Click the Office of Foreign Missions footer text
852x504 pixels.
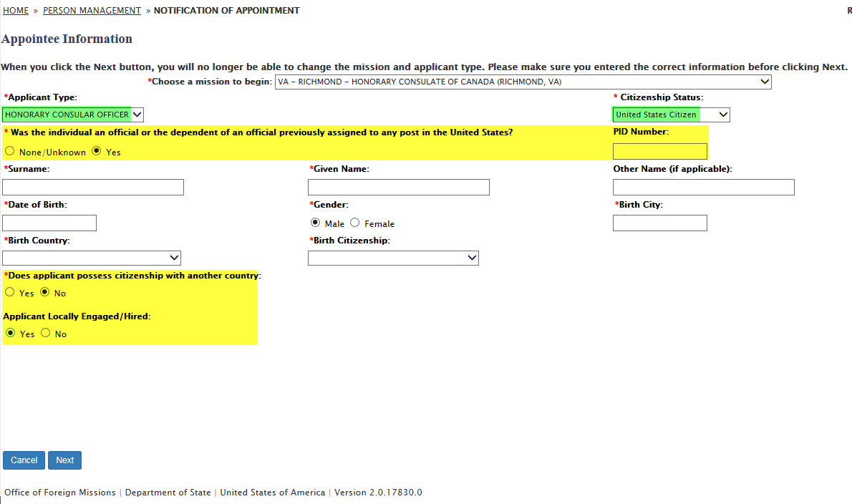[x=59, y=492]
